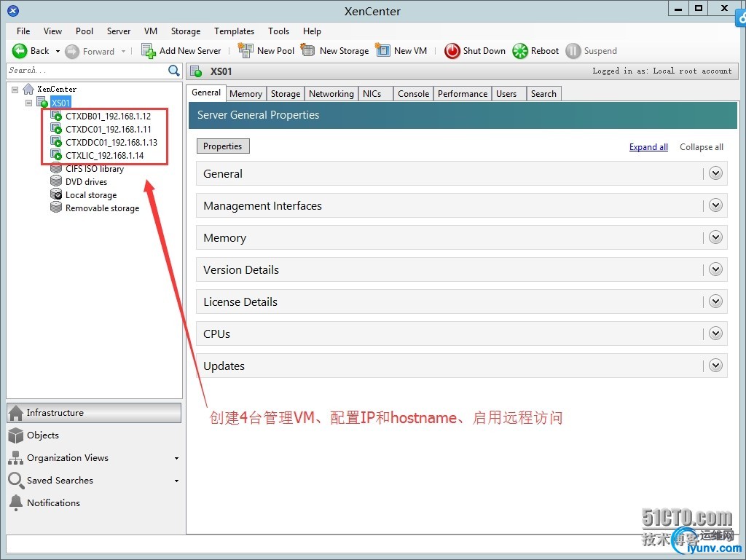Image resolution: width=746 pixels, height=560 pixels.
Task: Click the XS01 server icon in tree
Action: (42, 102)
